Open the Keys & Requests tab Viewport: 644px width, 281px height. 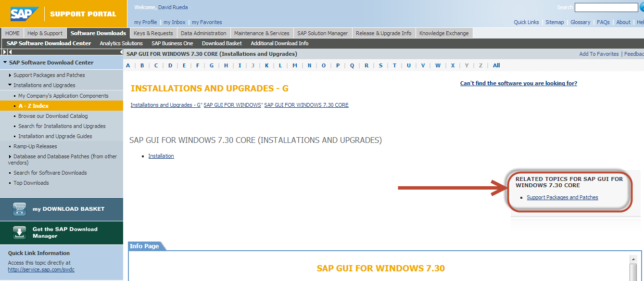click(153, 33)
